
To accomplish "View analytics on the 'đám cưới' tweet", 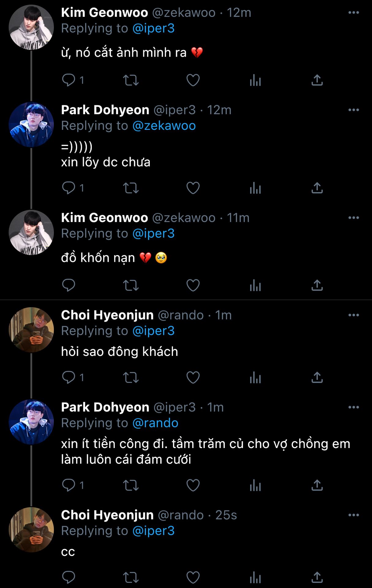I will tap(255, 485).
